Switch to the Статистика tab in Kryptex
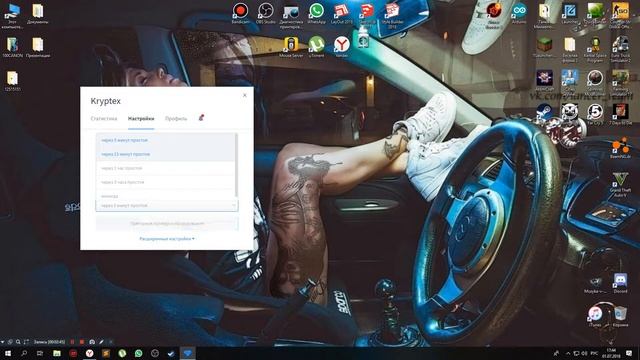The height and width of the screenshot is (360, 640). click(104, 118)
